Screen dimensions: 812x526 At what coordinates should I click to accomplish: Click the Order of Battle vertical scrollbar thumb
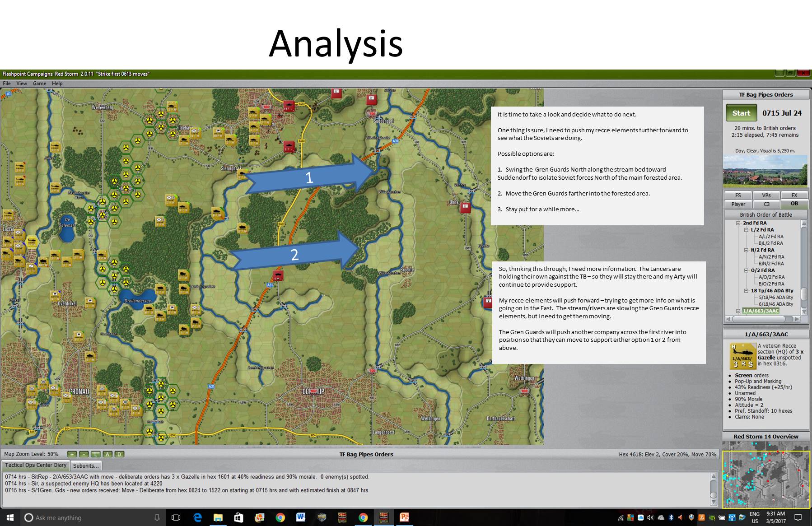(804, 294)
